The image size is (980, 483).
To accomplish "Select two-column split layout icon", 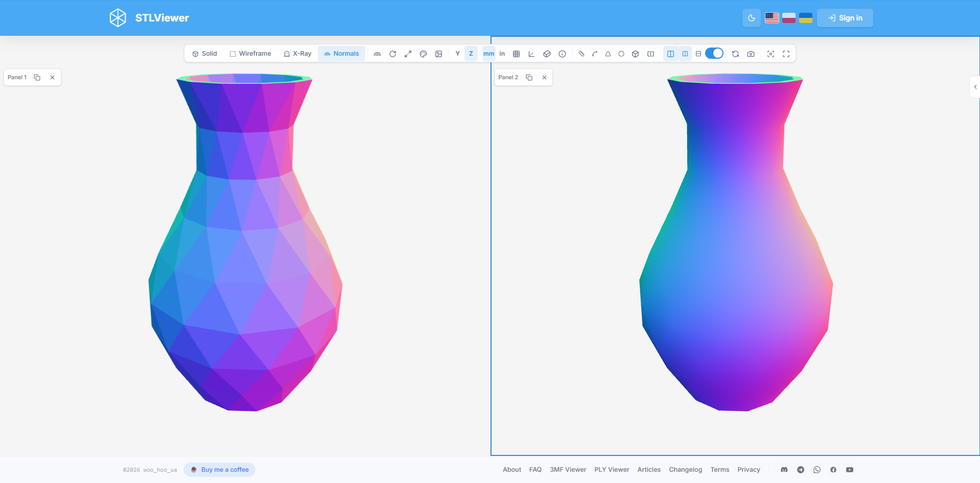I will (671, 54).
